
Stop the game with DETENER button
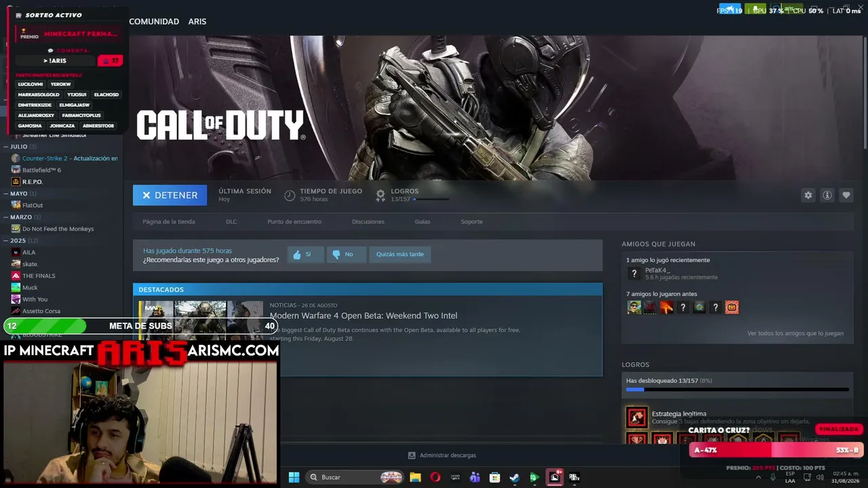point(170,195)
